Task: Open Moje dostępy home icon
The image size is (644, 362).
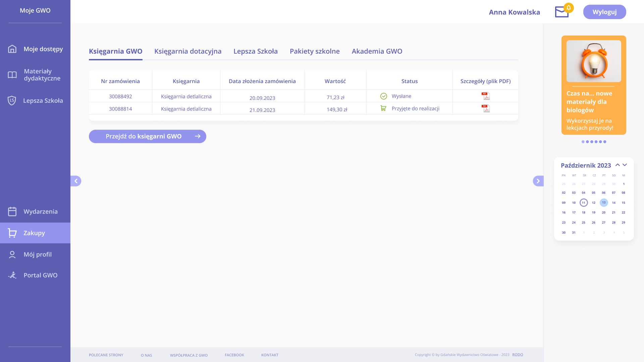Action: point(12,49)
